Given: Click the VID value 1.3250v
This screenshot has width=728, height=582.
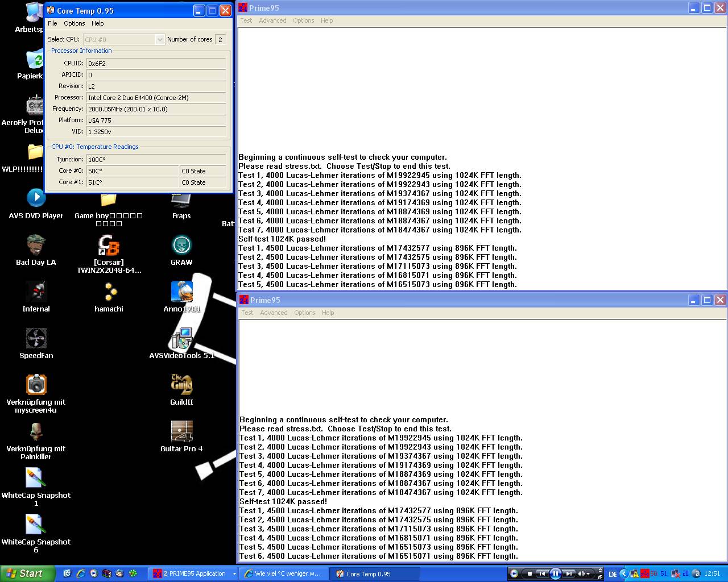Looking at the screenshot, I should click(156, 132).
